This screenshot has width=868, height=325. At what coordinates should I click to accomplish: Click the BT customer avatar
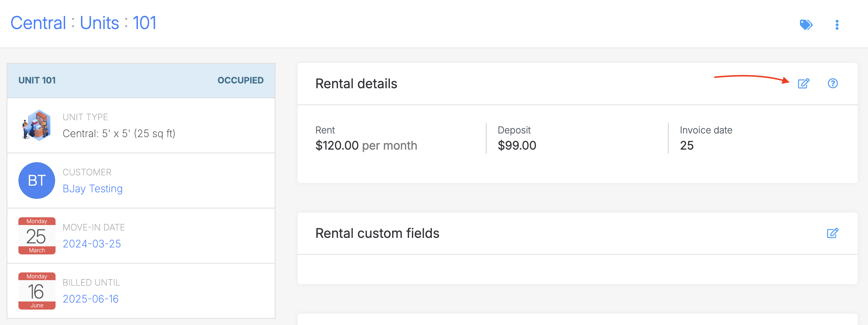click(37, 181)
